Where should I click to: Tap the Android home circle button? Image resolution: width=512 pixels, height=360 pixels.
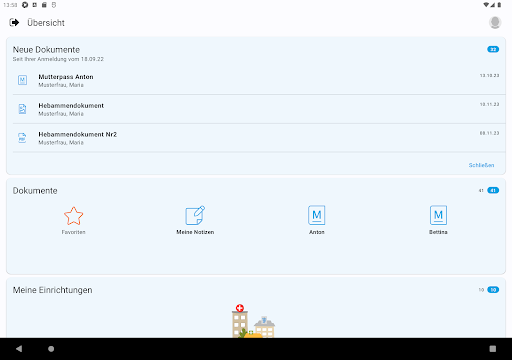tap(51, 349)
